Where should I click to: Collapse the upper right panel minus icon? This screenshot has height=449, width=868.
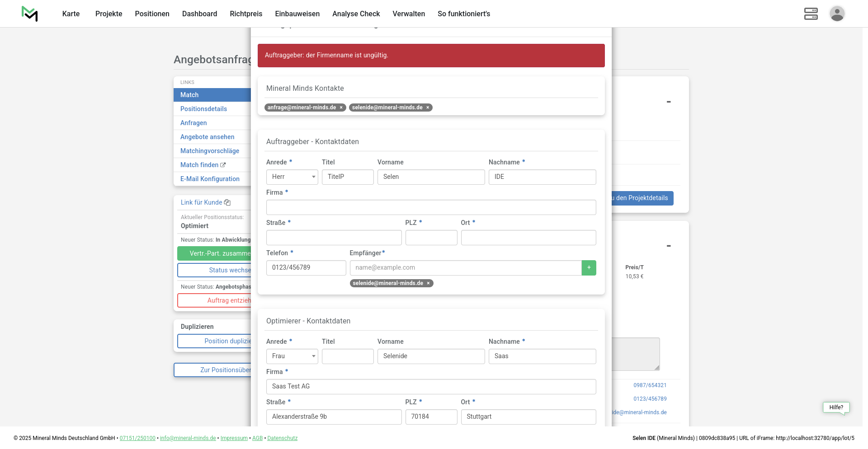tap(668, 102)
